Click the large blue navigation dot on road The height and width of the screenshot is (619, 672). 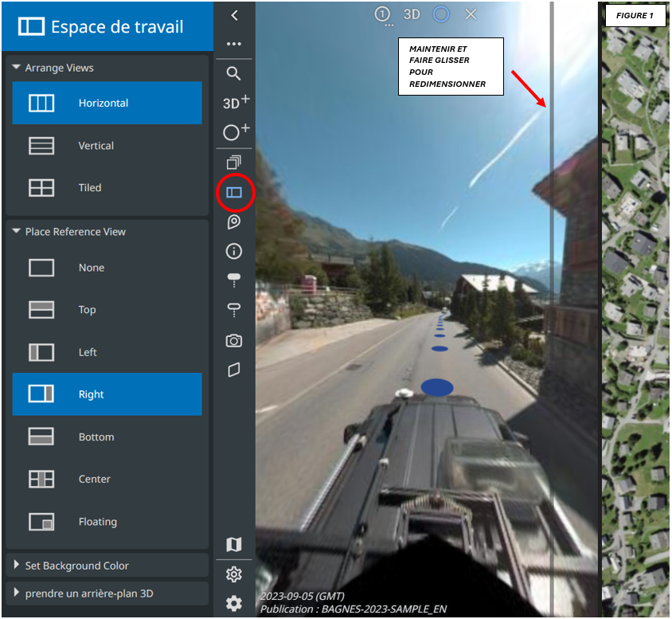pos(437,387)
